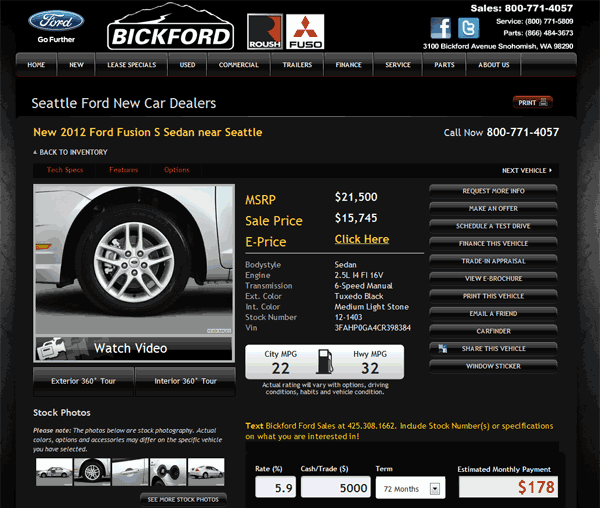Open the Exterior 360° Tour

[x=83, y=381]
